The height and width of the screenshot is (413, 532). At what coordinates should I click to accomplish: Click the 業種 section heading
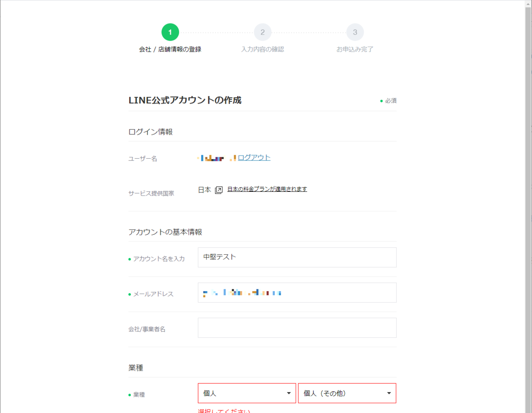click(136, 368)
